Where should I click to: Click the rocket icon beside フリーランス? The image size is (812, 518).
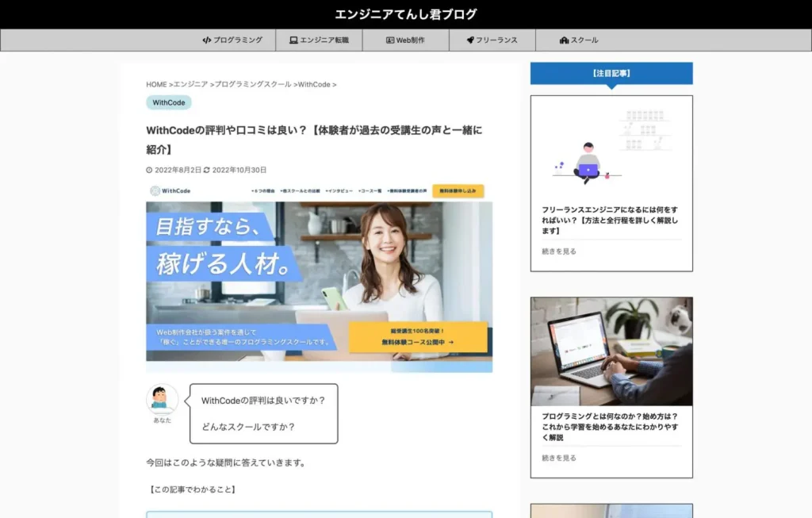tap(470, 40)
